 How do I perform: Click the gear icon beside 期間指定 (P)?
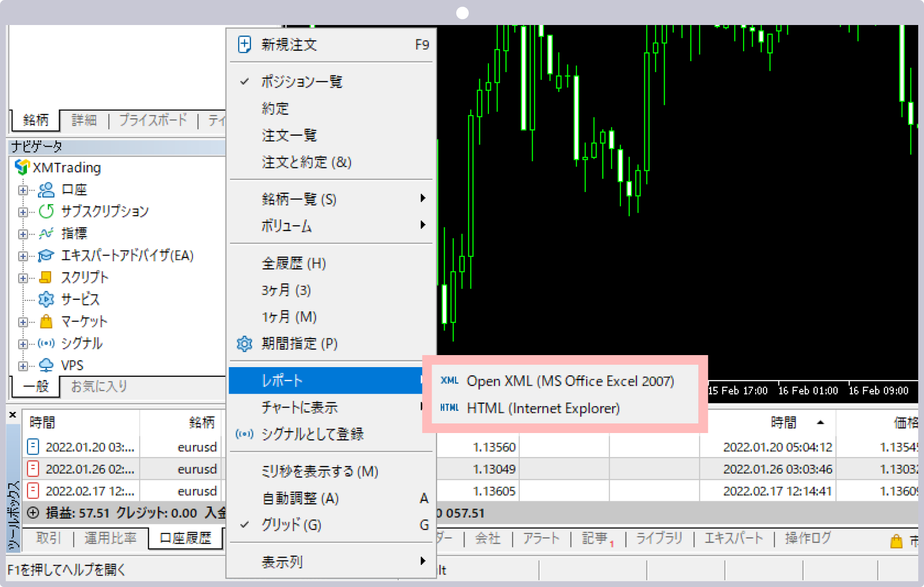[x=244, y=344]
